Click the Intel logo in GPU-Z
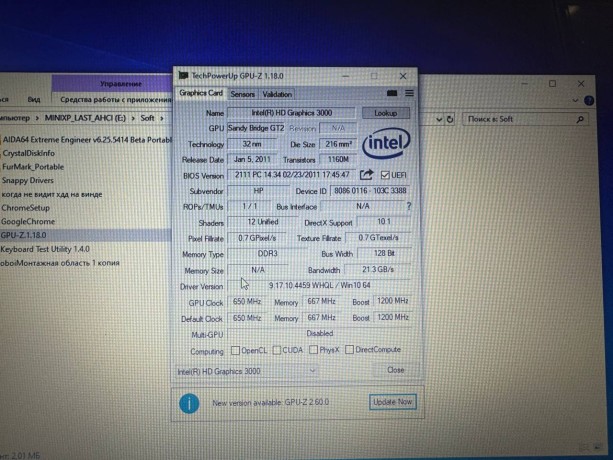The height and width of the screenshot is (460, 613). (386, 143)
